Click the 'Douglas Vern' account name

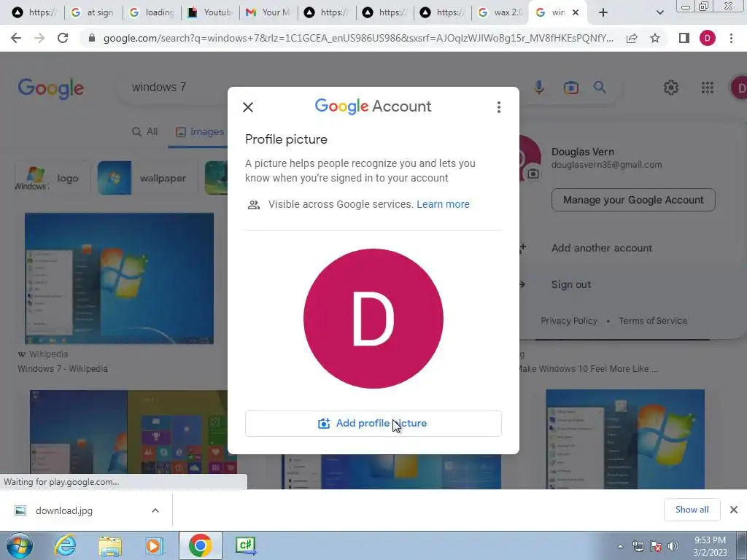click(x=583, y=152)
